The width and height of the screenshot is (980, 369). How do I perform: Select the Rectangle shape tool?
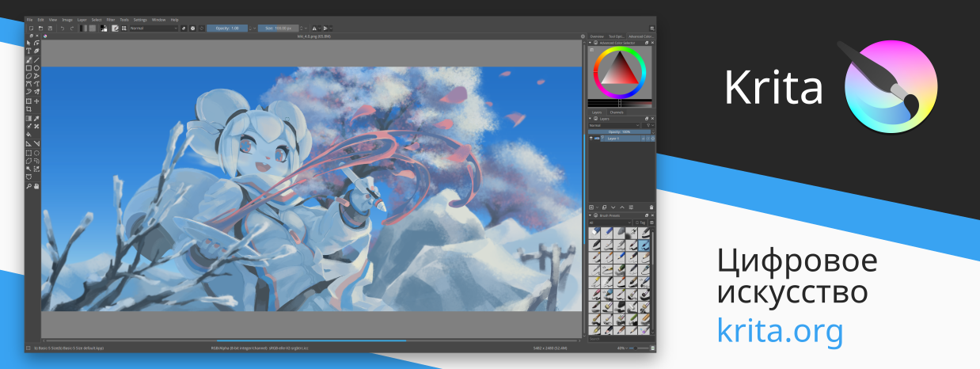[x=28, y=68]
